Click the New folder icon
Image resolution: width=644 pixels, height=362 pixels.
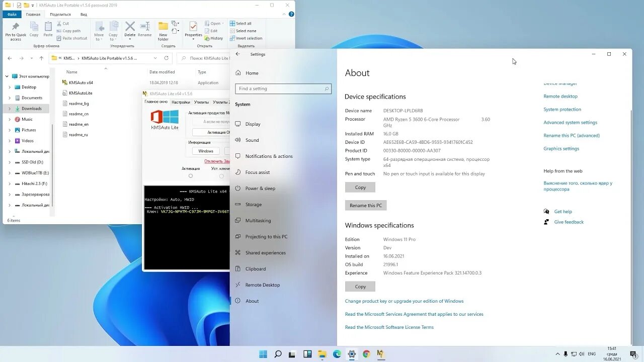coord(163,26)
